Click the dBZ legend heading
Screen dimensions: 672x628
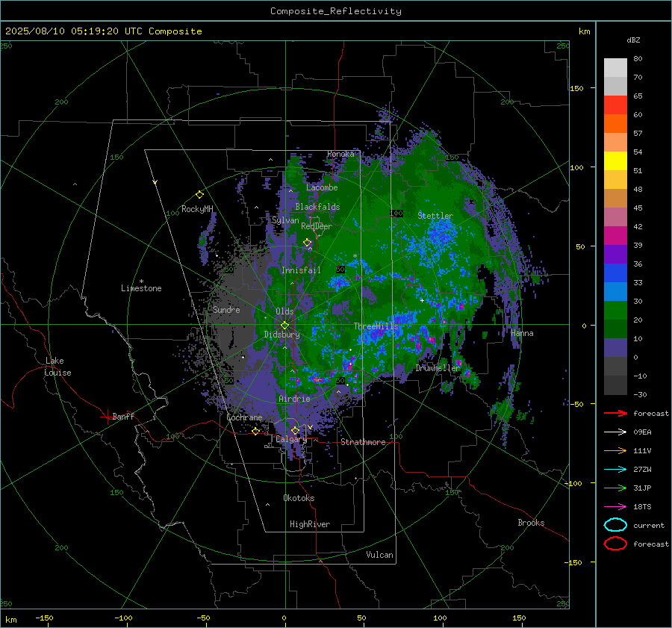(633, 40)
